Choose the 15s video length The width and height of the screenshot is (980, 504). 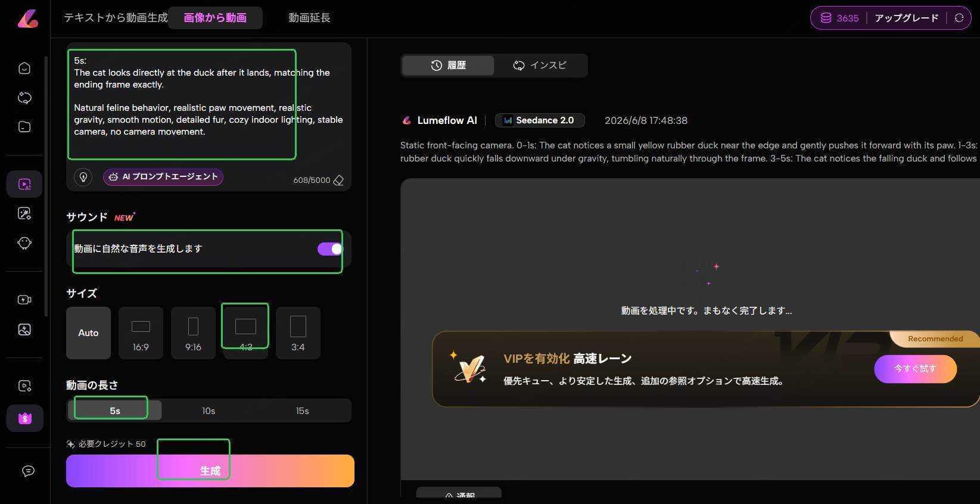tap(303, 410)
